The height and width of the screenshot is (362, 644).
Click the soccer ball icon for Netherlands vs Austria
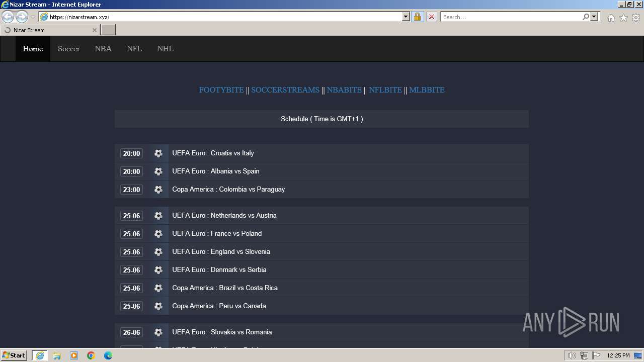click(158, 216)
